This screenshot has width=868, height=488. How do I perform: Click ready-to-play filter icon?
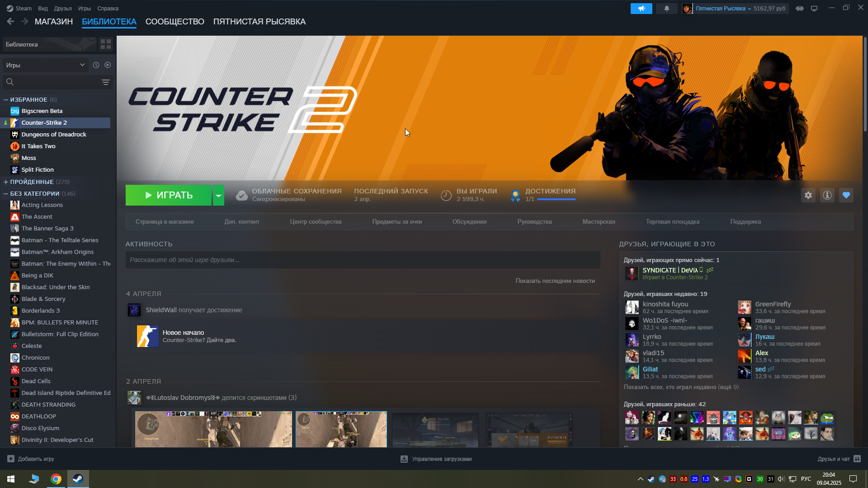coord(108,65)
